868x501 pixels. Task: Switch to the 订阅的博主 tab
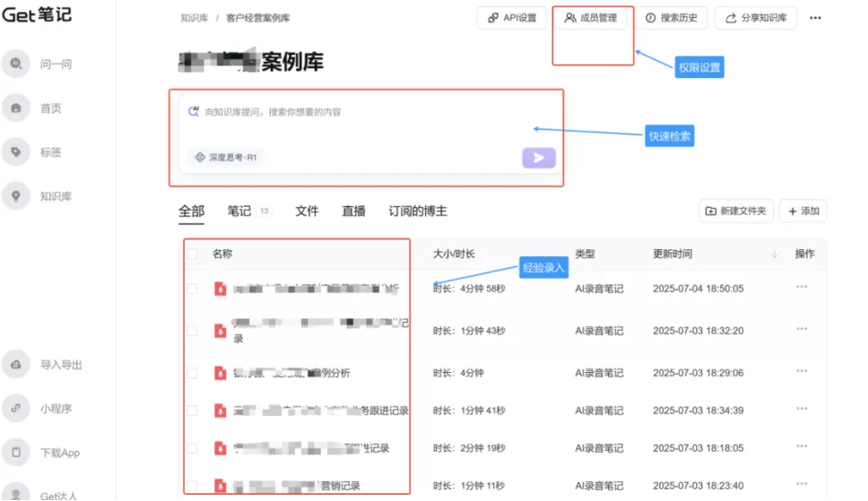click(417, 211)
